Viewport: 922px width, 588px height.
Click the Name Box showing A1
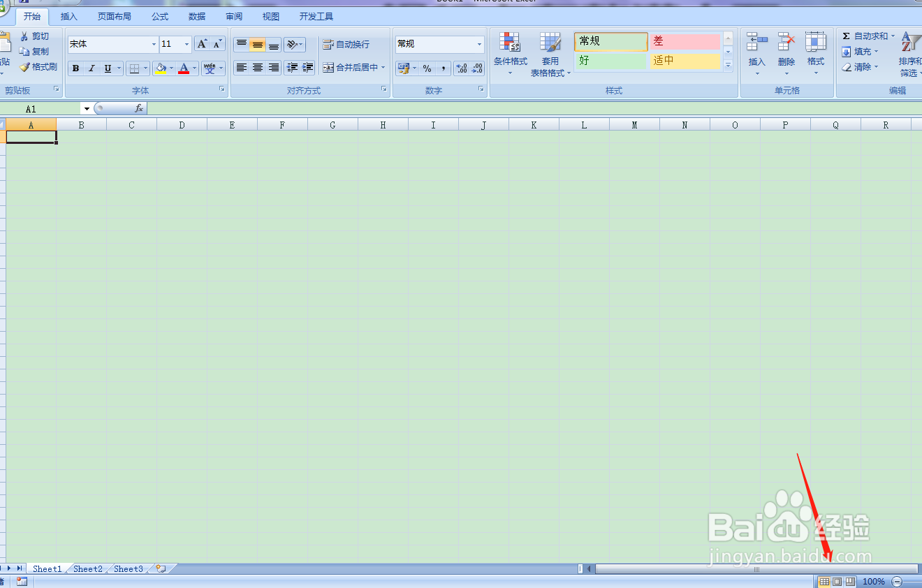[x=41, y=109]
